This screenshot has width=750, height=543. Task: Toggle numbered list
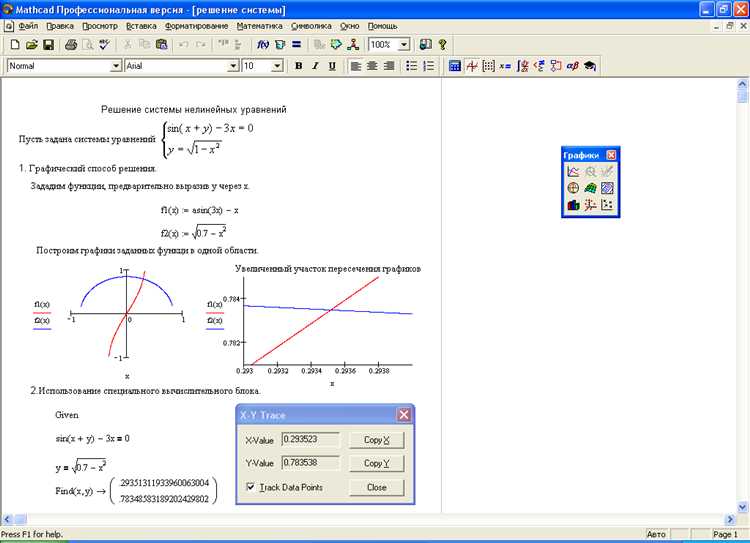(x=429, y=66)
